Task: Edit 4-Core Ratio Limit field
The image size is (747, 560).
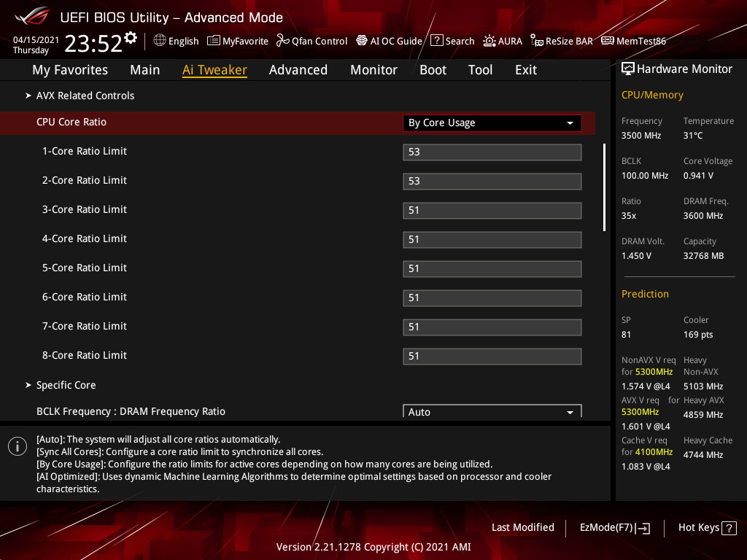Action: [x=492, y=239]
